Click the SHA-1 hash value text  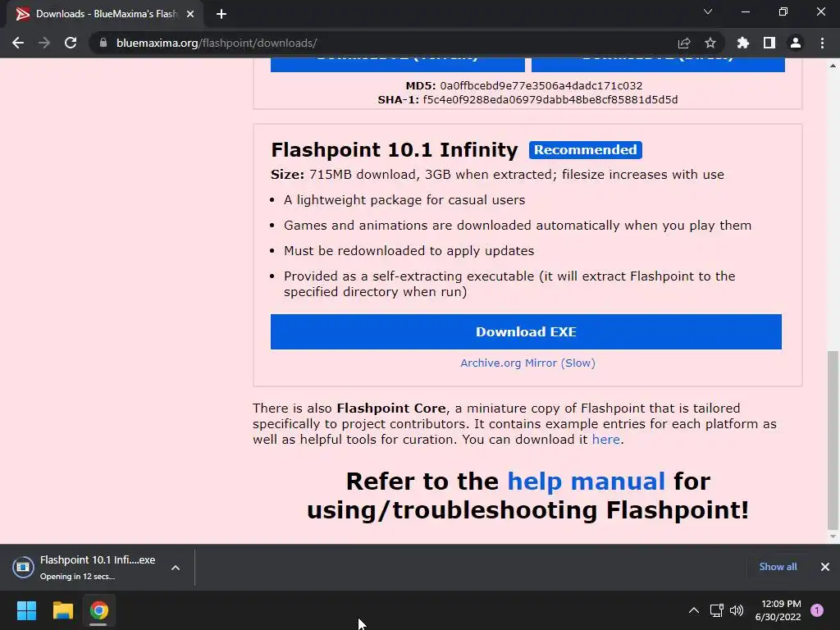550,99
